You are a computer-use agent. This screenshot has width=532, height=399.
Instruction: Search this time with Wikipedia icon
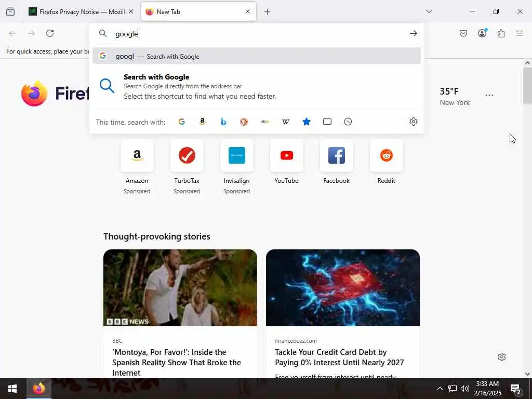click(x=286, y=122)
